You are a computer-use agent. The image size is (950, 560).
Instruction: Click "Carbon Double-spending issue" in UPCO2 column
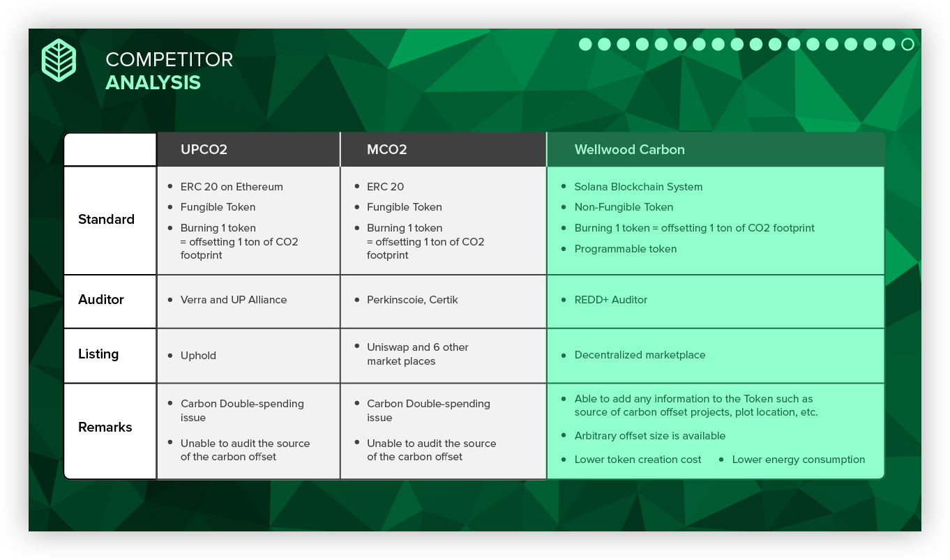point(242,411)
